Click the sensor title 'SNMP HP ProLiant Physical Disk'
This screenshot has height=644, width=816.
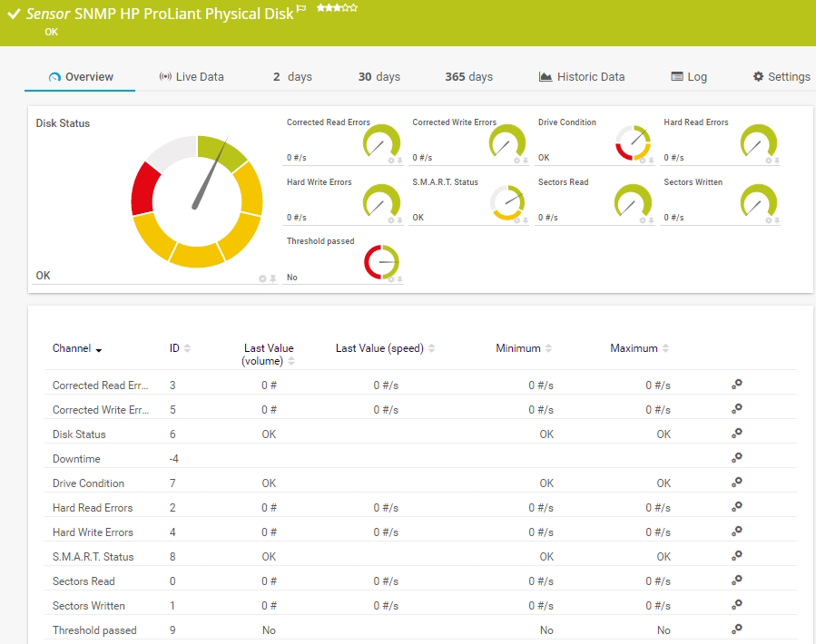(184, 14)
